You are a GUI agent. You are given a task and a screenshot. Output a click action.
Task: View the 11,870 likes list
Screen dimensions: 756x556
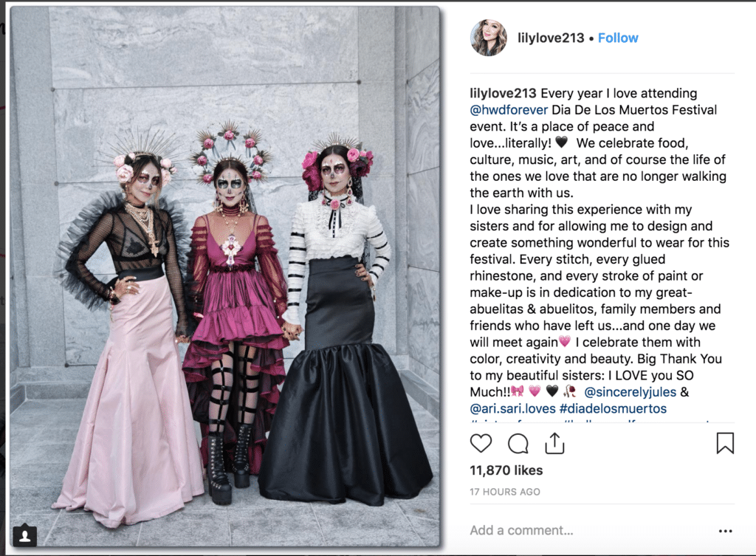506,470
